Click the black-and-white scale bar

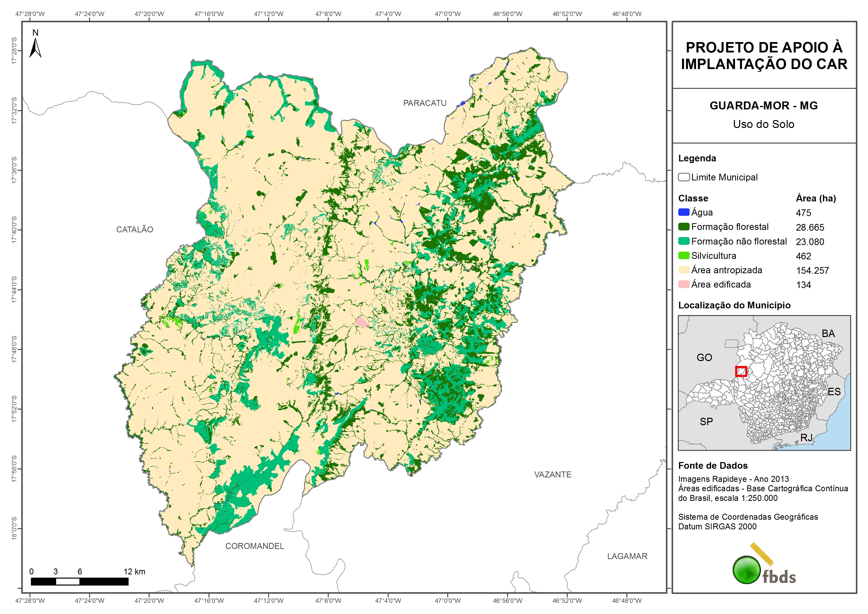(79, 582)
